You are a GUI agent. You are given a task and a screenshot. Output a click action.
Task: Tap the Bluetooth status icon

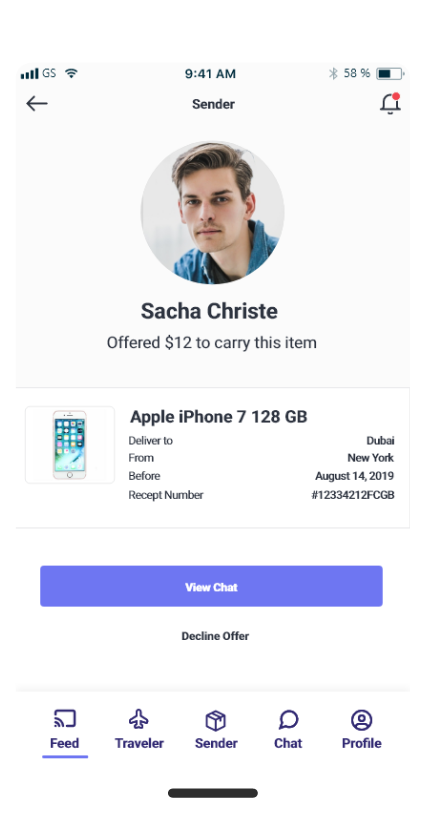click(333, 73)
